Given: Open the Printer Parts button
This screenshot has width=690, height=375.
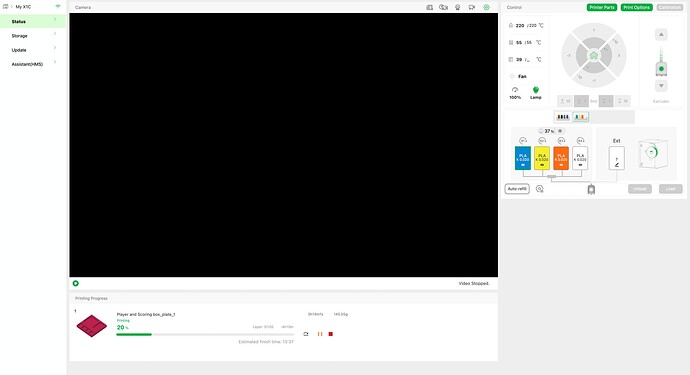Looking at the screenshot, I should click(602, 7).
